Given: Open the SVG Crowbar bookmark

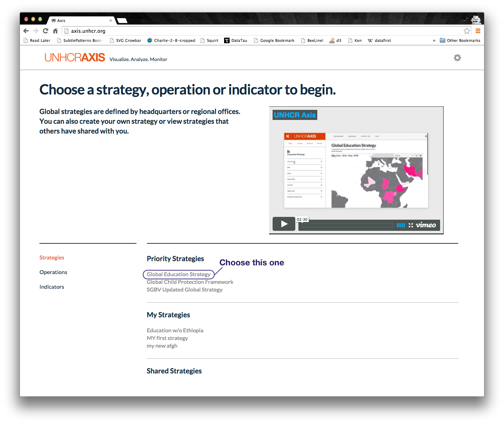Looking at the screenshot, I should [125, 40].
